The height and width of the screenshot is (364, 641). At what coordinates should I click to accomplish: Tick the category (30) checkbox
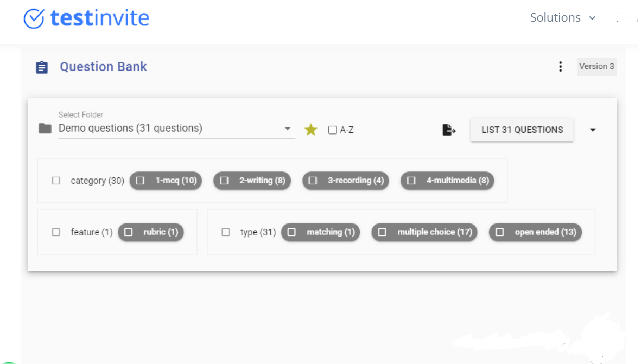click(56, 181)
